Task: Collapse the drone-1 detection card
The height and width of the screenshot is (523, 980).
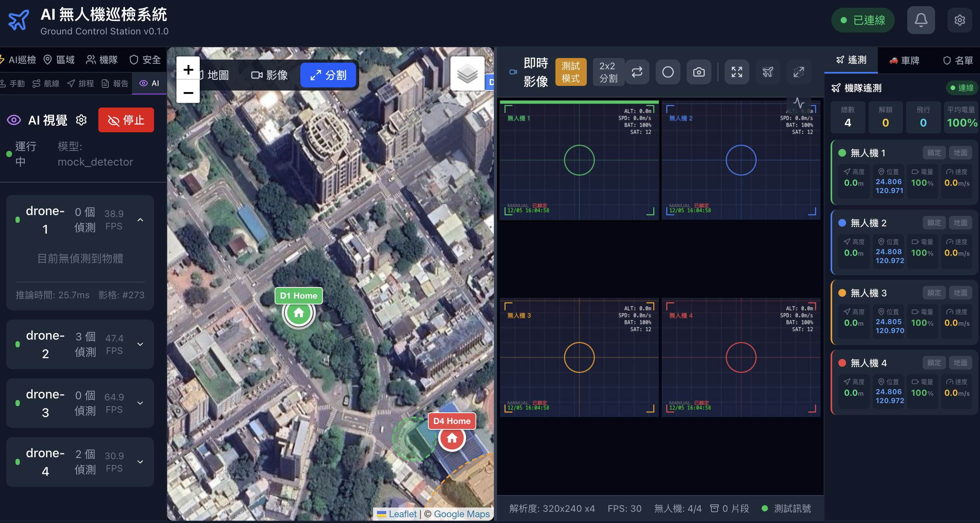Action: (x=140, y=220)
